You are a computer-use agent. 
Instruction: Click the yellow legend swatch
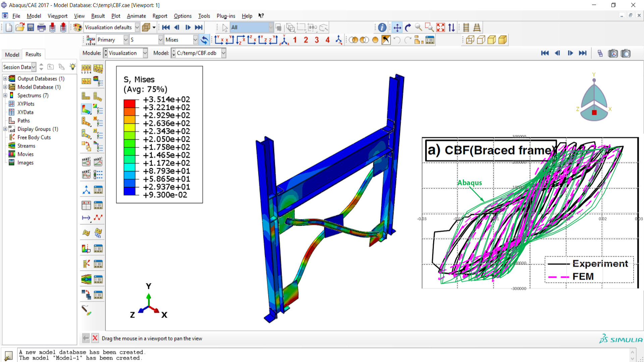pos(129,127)
